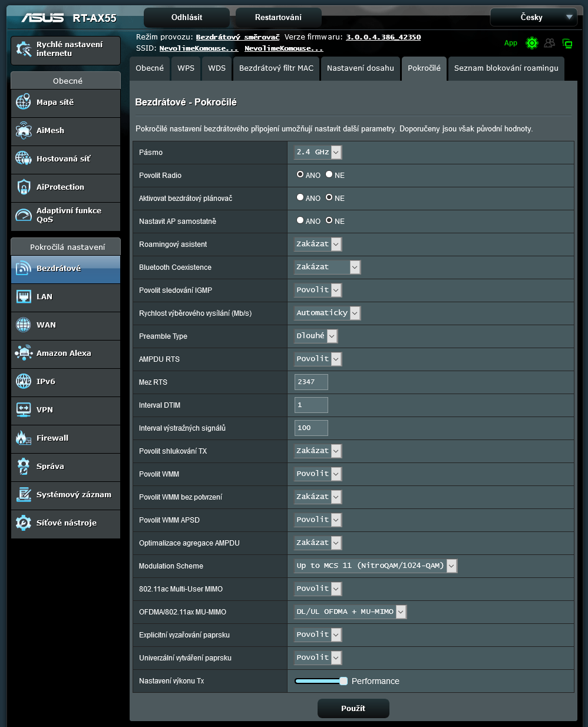The width and height of the screenshot is (588, 727).
Task: Open the network map globe icon
Action: (x=24, y=102)
